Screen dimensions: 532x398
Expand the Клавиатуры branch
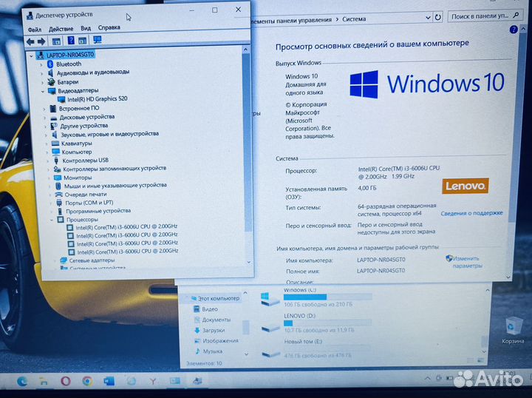[x=46, y=144]
